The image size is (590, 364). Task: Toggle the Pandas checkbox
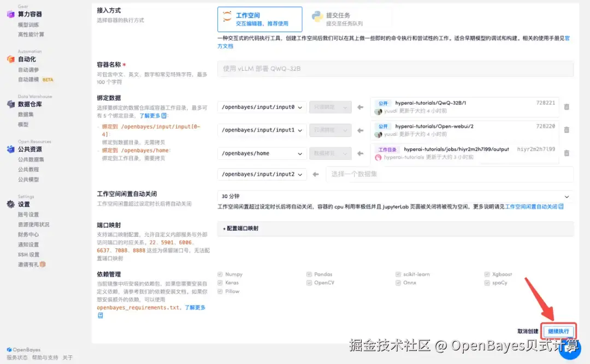click(309, 274)
